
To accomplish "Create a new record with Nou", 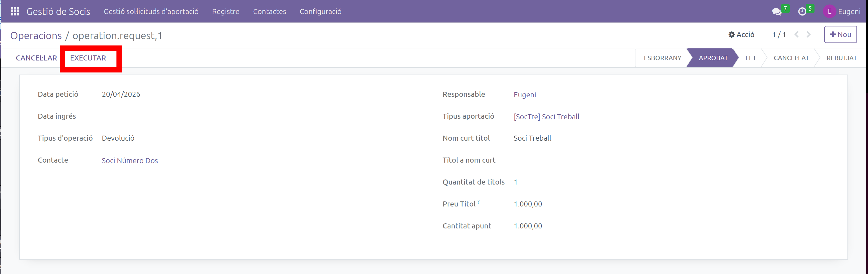I will tap(840, 34).
